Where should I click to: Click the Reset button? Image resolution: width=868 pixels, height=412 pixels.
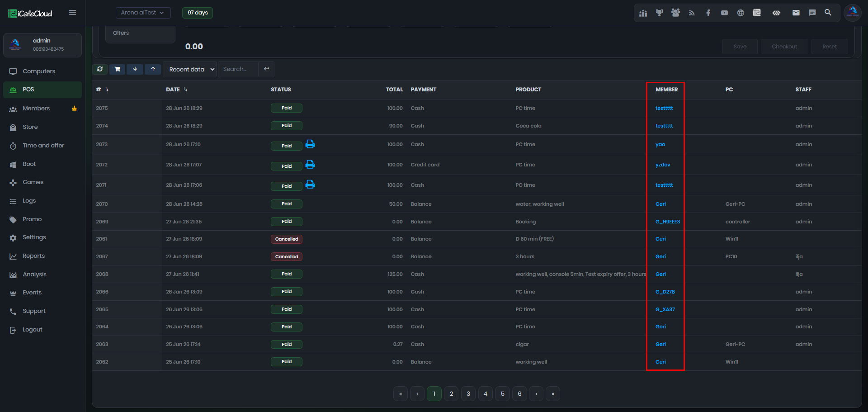(x=830, y=47)
